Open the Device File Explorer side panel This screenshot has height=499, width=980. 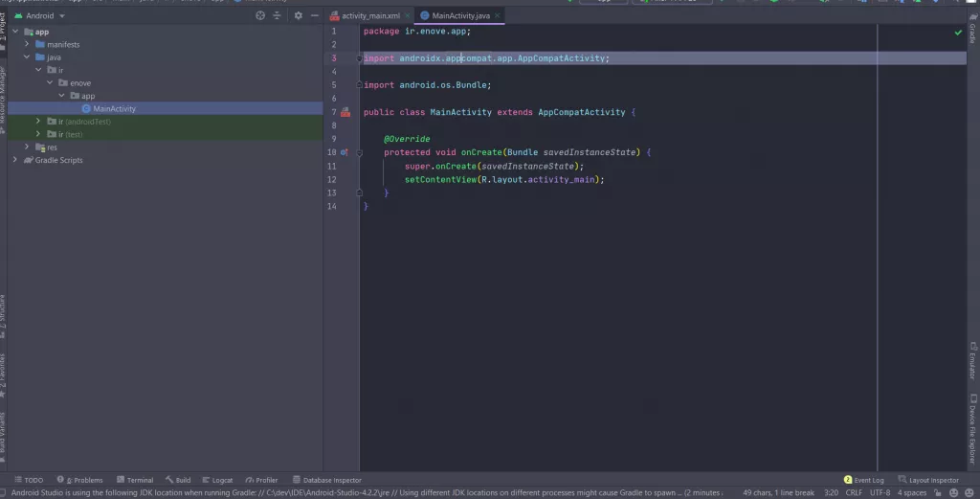[x=973, y=428]
